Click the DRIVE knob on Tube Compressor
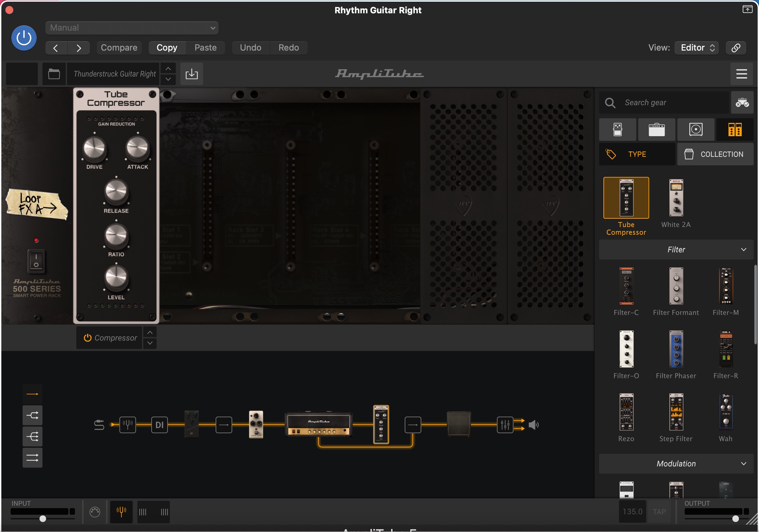Viewport: 759px width, 532px height. coord(95,148)
